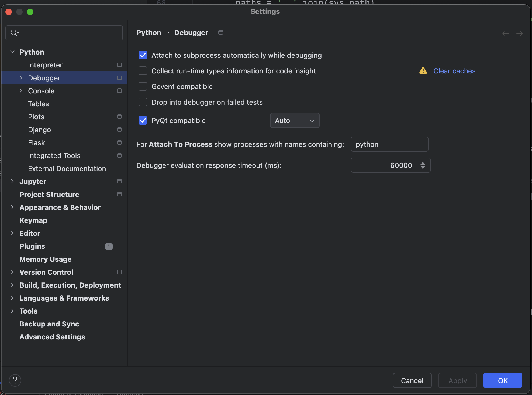532x395 pixels.
Task: Click the modified-settings icon next to Interpreter
Action: (119, 65)
